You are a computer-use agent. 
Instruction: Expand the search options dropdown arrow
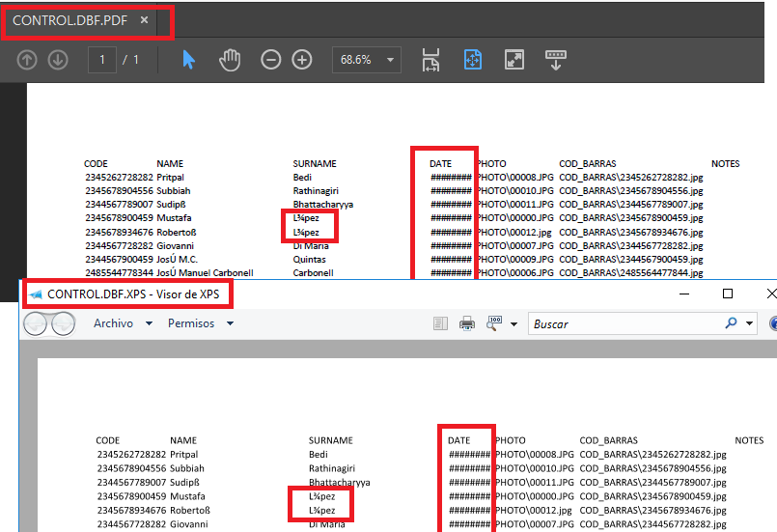point(749,324)
